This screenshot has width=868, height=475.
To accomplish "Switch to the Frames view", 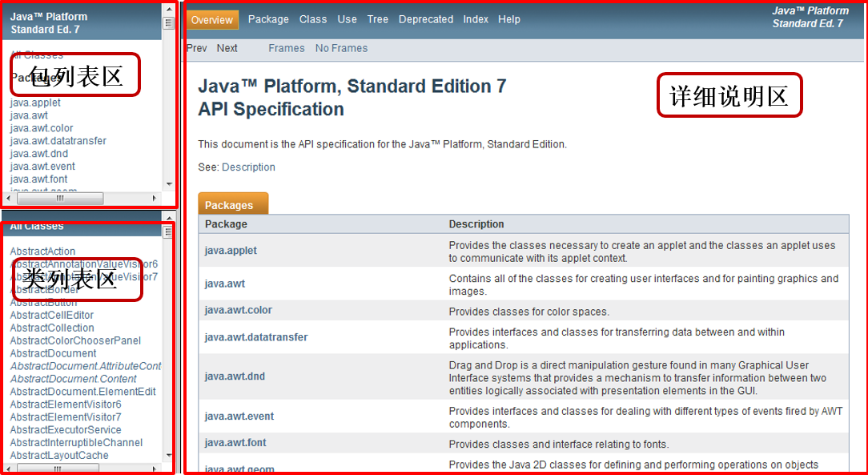I will pyautogui.click(x=286, y=48).
